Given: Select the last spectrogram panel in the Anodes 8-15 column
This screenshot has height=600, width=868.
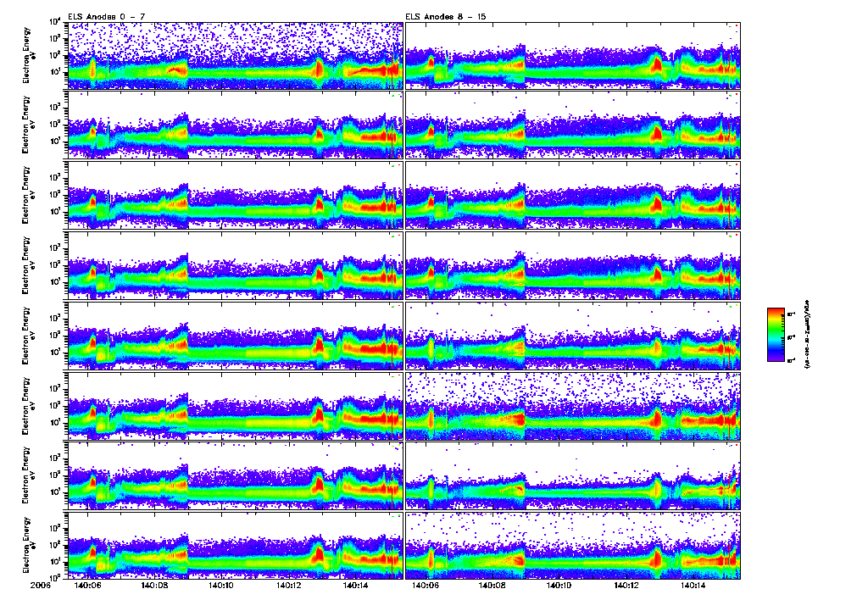Looking at the screenshot, I should pos(573,545).
